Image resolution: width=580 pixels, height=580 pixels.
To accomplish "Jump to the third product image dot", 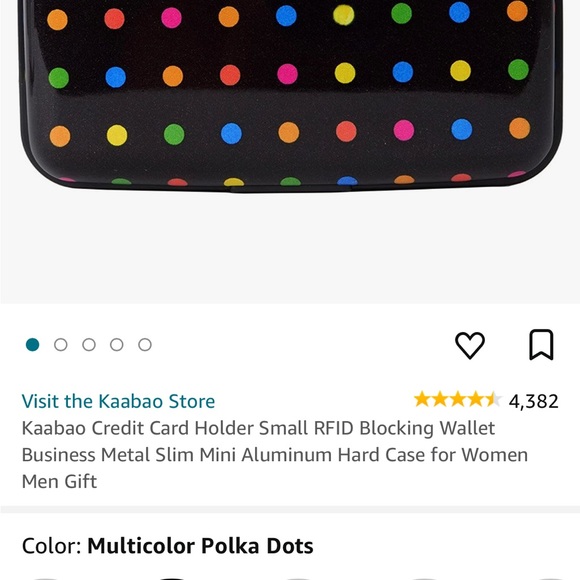I will click(x=89, y=345).
